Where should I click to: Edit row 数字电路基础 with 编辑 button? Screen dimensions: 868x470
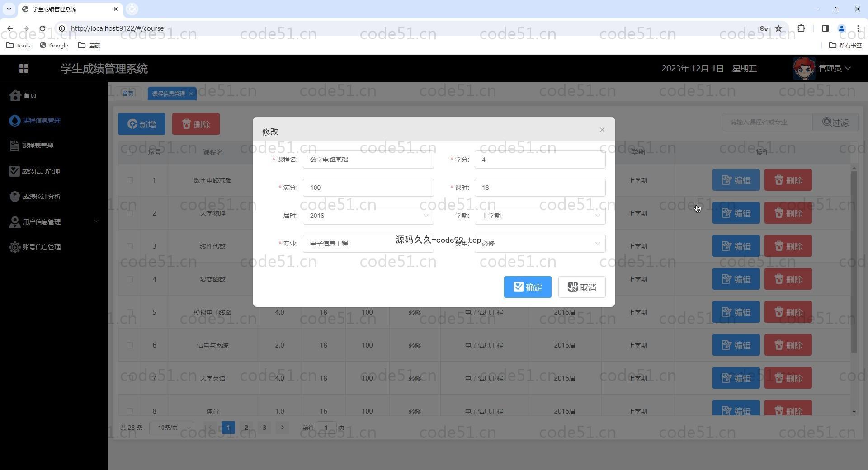coord(736,180)
